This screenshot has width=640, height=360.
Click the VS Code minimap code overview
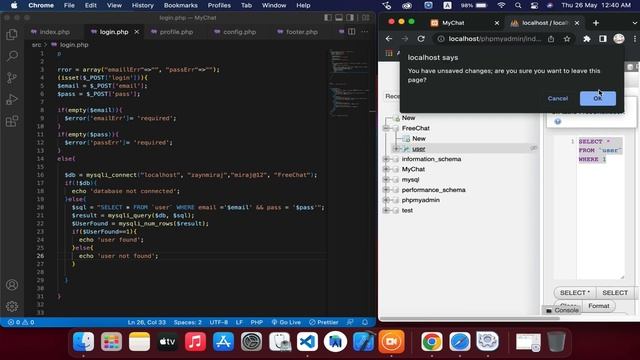point(348,84)
